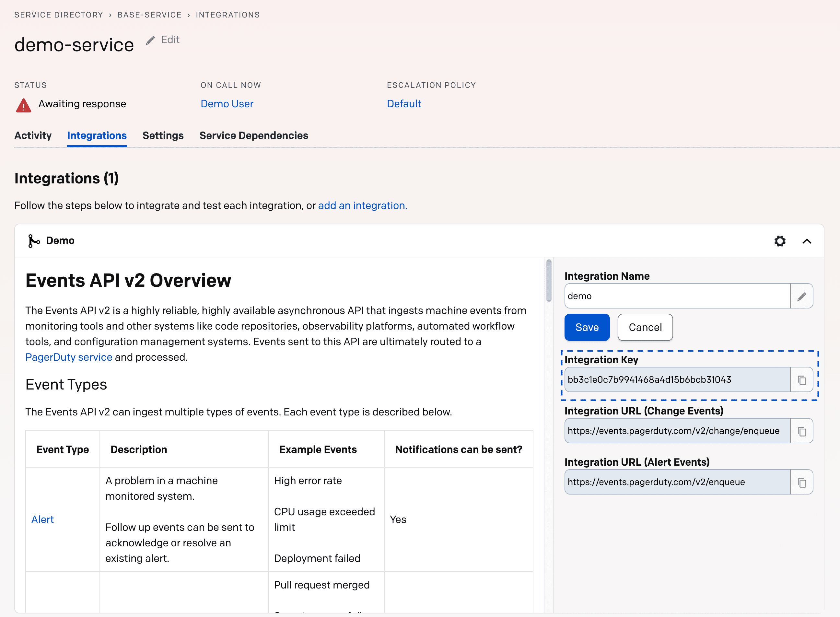Click the Example Events column header
Viewport: 840px width, 617px height.
point(318,450)
